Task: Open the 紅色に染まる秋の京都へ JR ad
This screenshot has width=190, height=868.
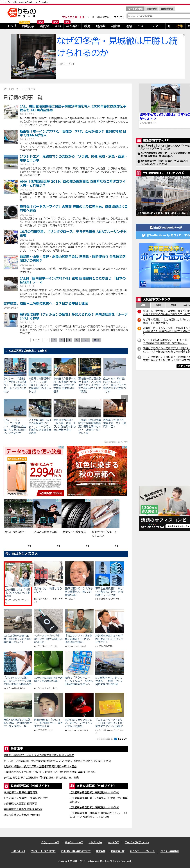Action: (97, 471)
